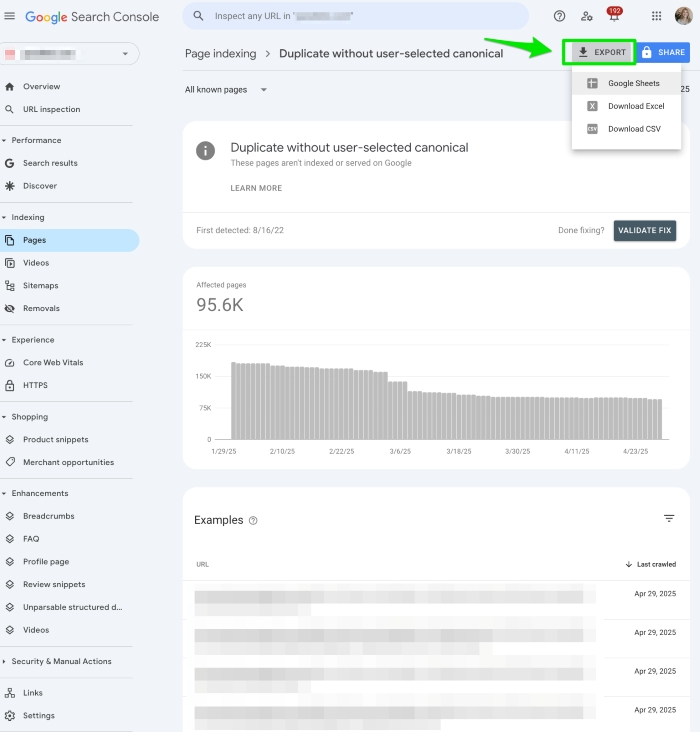Click the Discover asterisk icon
The height and width of the screenshot is (732, 700).
click(x=9, y=186)
